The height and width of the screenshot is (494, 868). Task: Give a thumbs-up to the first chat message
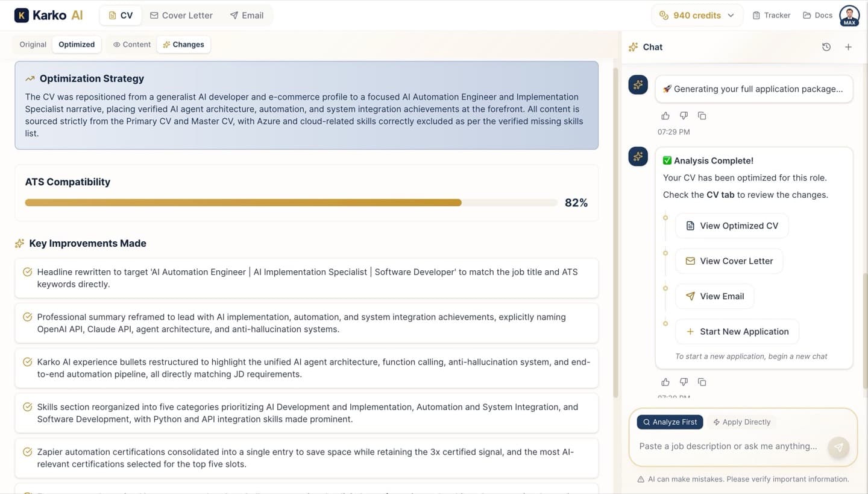(665, 115)
